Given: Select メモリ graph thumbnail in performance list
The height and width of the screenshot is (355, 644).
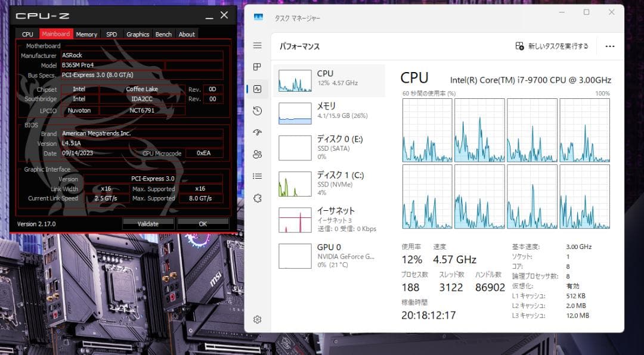Looking at the screenshot, I should [x=295, y=113].
